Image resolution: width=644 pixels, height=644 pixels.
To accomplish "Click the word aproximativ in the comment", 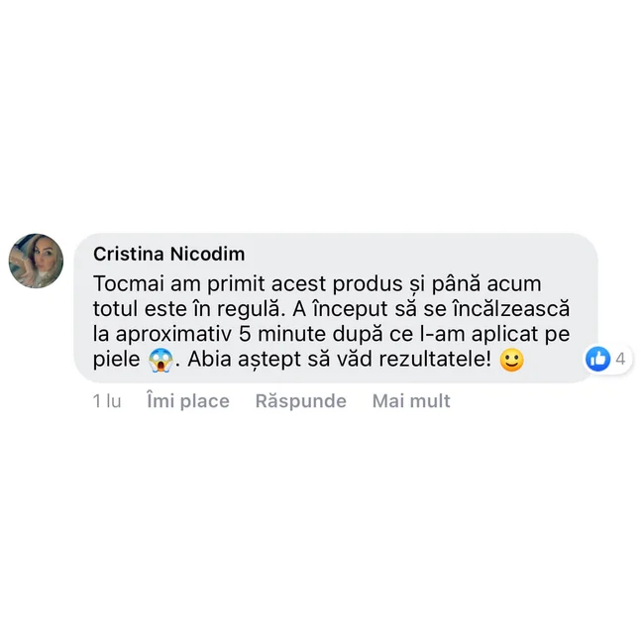I will pos(173,335).
